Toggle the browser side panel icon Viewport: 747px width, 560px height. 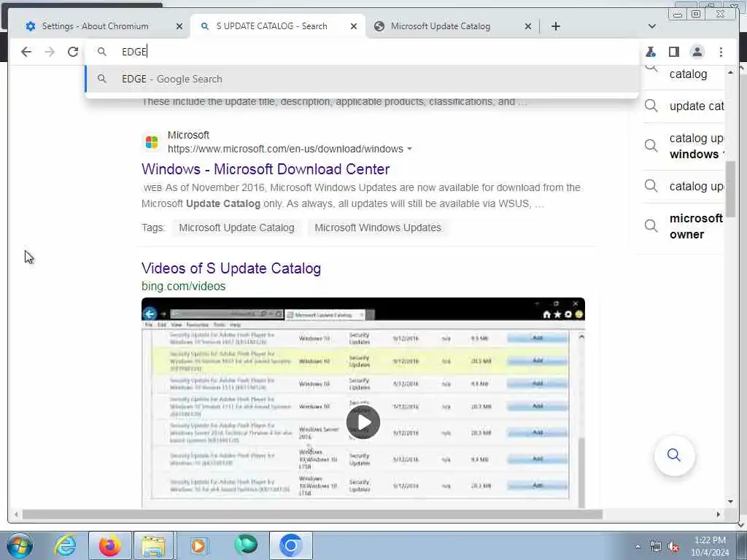point(673,52)
